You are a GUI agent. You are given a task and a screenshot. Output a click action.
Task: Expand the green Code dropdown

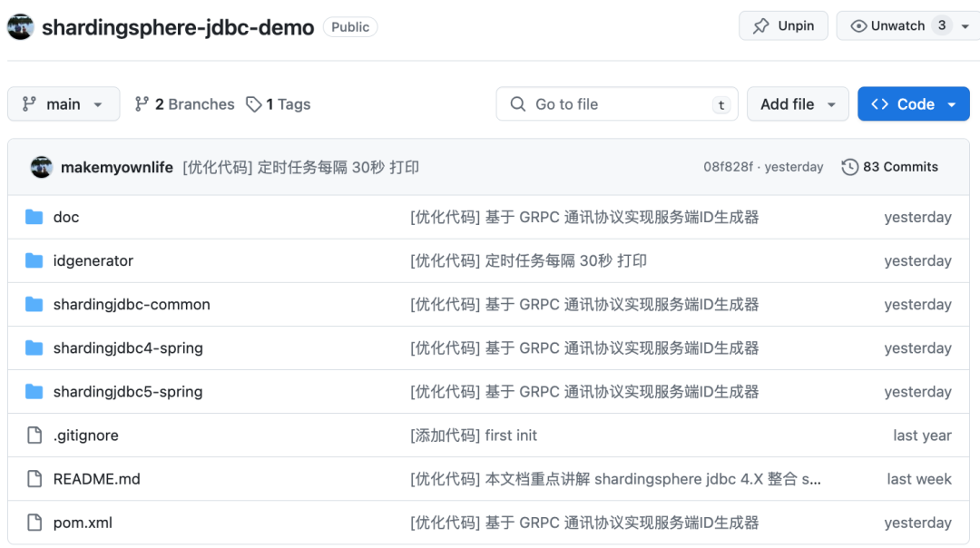coord(913,104)
